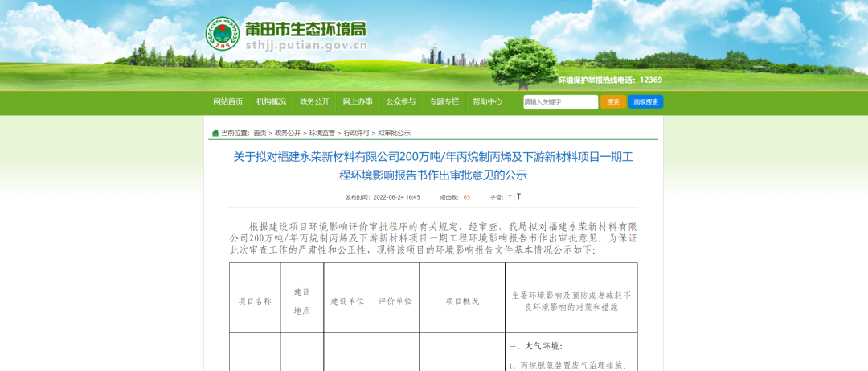Go to the 政务公开 menu tab
The image size is (868, 371).
314,101
